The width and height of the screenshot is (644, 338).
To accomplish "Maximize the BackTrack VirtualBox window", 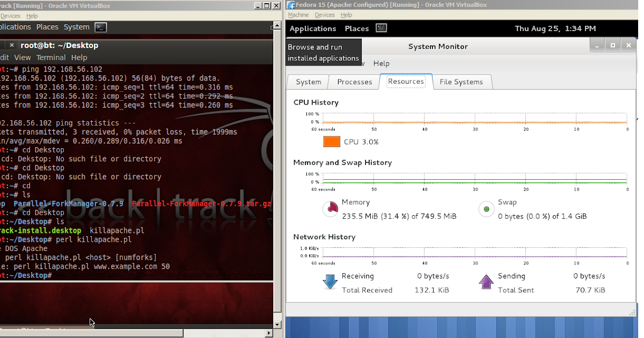I will (x=267, y=5).
